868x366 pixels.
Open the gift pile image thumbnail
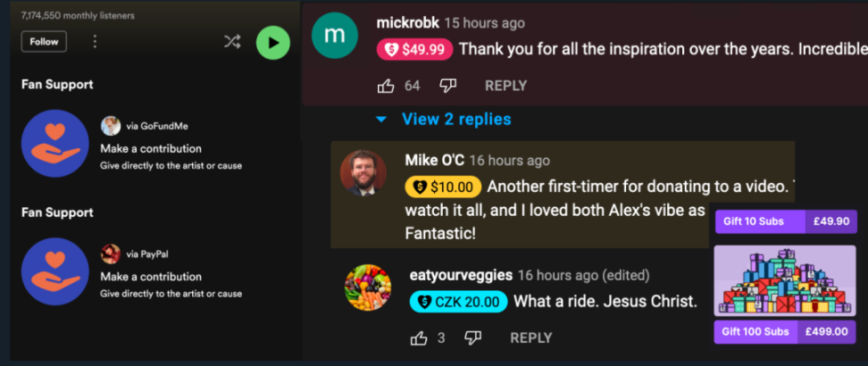point(785,280)
